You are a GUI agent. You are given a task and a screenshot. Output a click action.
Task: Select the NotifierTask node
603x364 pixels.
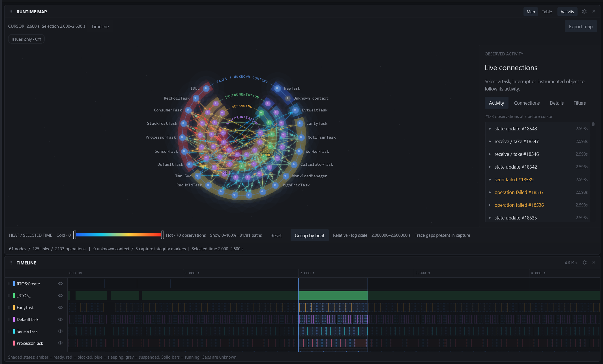click(301, 137)
